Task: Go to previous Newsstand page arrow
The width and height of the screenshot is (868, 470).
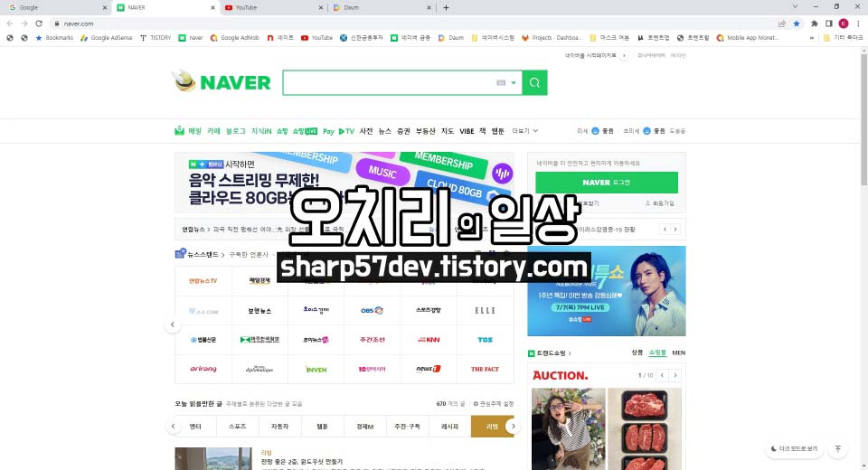Action: [172, 324]
